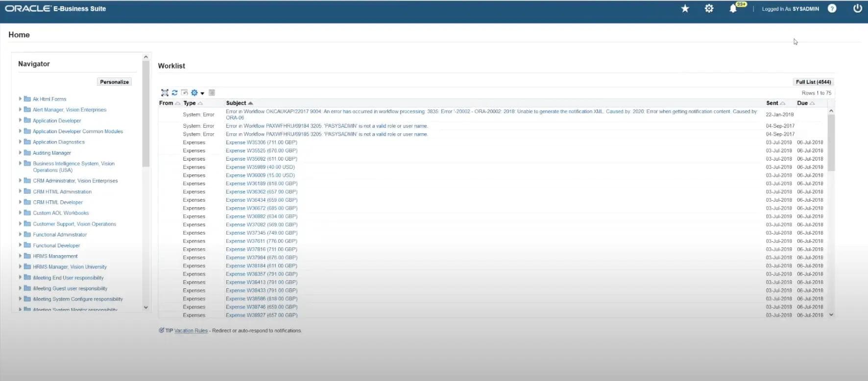Select HRMS Management responsibility
Image resolution: width=868 pixels, height=381 pixels.
pyautogui.click(x=55, y=256)
